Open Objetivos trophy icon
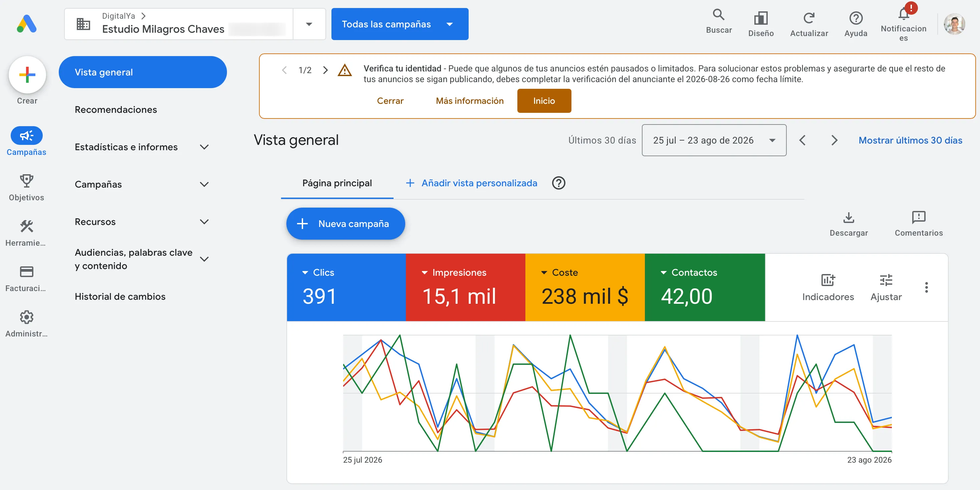Viewport: 980px width, 490px height. 27,181
